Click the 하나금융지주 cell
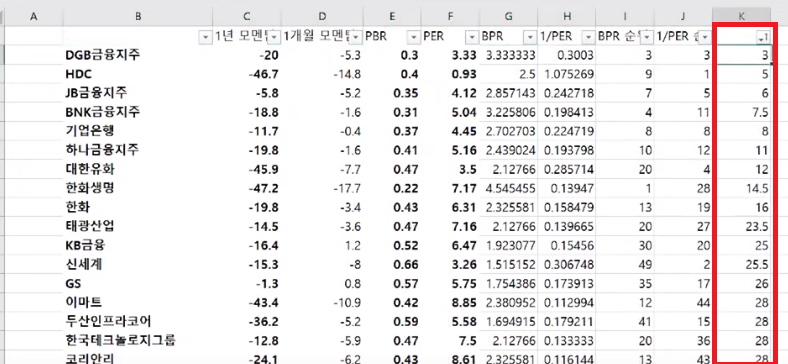The height and width of the screenshot is (364, 788). pyautogui.click(x=138, y=150)
